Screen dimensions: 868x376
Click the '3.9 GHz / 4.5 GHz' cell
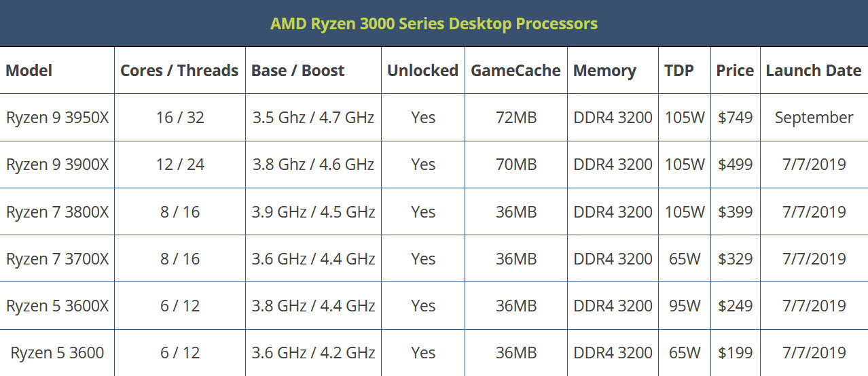point(313,211)
